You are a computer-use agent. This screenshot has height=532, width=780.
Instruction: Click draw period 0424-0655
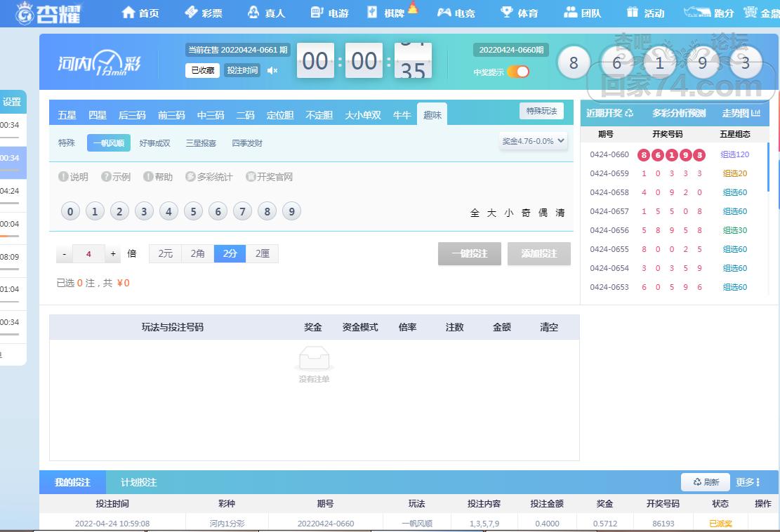click(609, 249)
